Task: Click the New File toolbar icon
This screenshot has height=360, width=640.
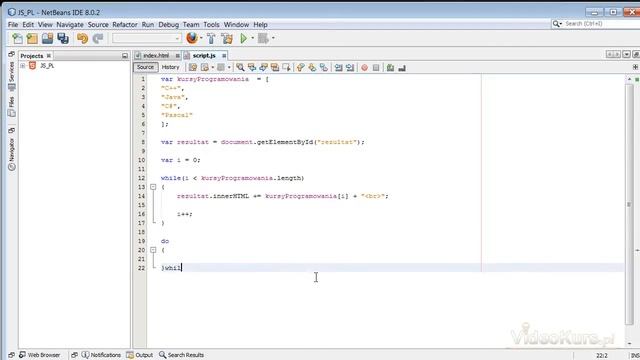Action: pos(17,38)
